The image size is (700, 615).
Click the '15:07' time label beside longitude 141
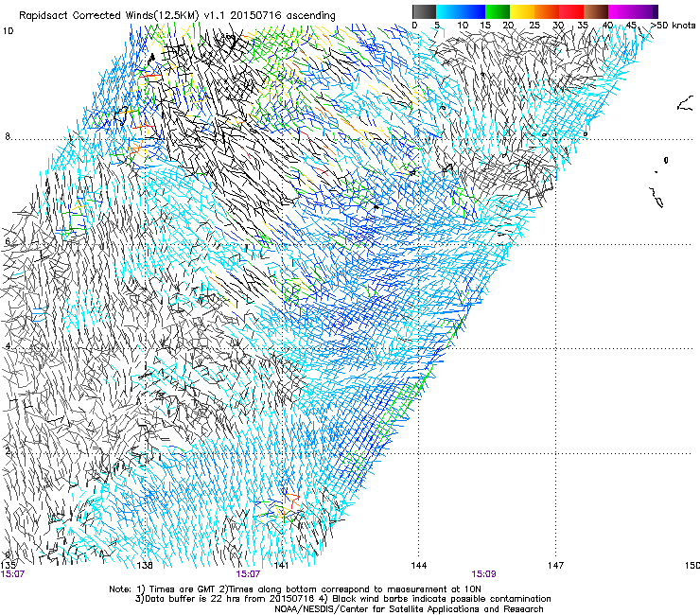(248, 574)
